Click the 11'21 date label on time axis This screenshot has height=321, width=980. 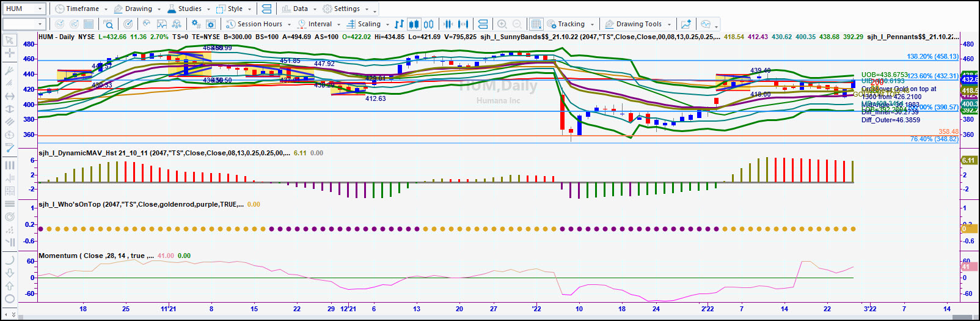tap(168, 309)
